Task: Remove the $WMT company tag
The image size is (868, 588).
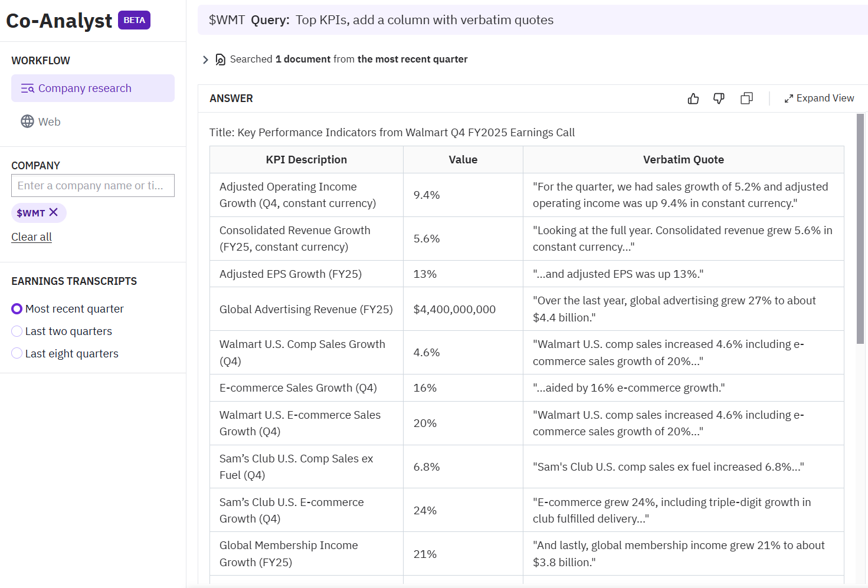Action: pos(54,212)
